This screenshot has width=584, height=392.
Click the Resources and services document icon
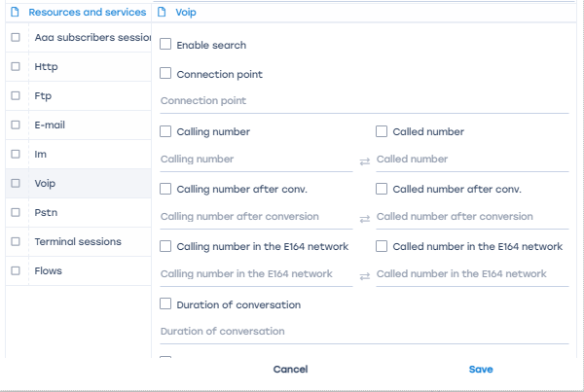15,13
